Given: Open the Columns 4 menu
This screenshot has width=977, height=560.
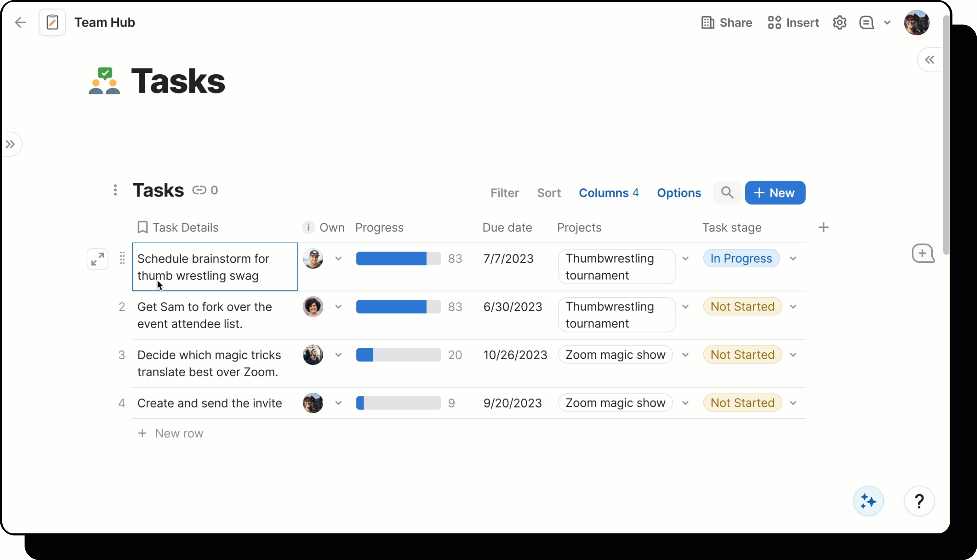Looking at the screenshot, I should [609, 192].
